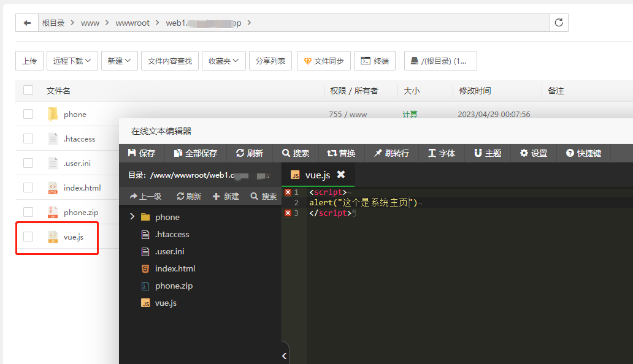
Task: Open .user.ini in the editor file tree
Action: tap(169, 251)
